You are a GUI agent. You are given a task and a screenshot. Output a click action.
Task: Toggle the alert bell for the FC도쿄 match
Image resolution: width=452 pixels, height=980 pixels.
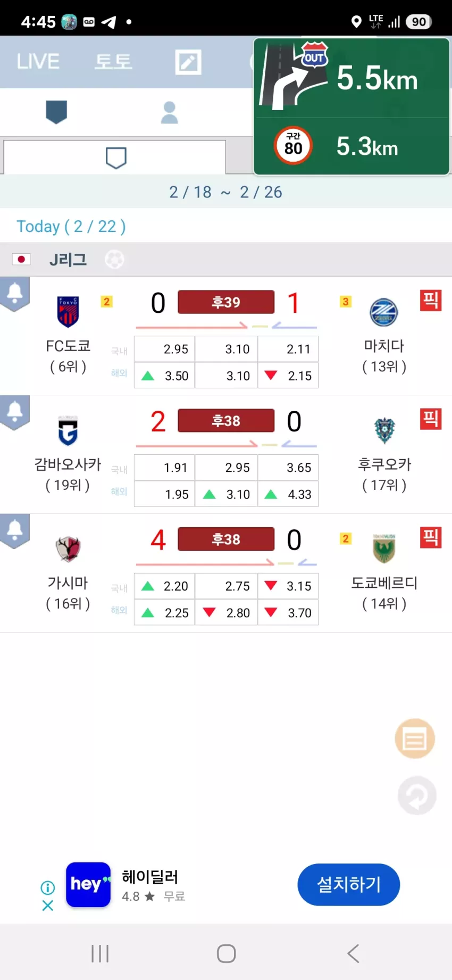(14, 294)
